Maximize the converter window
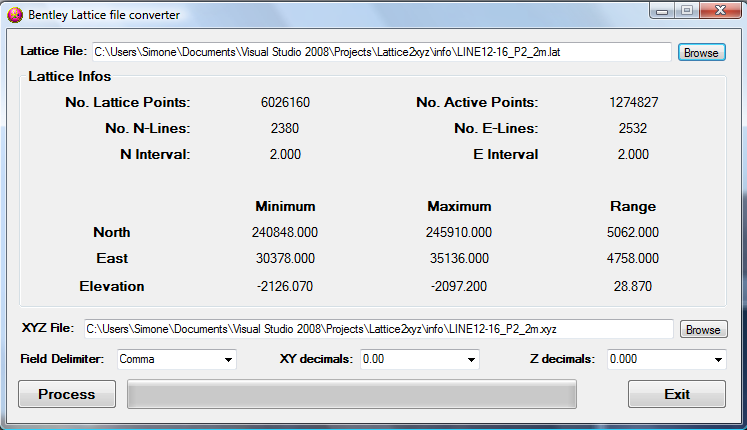Image resolution: width=747 pixels, height=430 pixels. (688, 10)
